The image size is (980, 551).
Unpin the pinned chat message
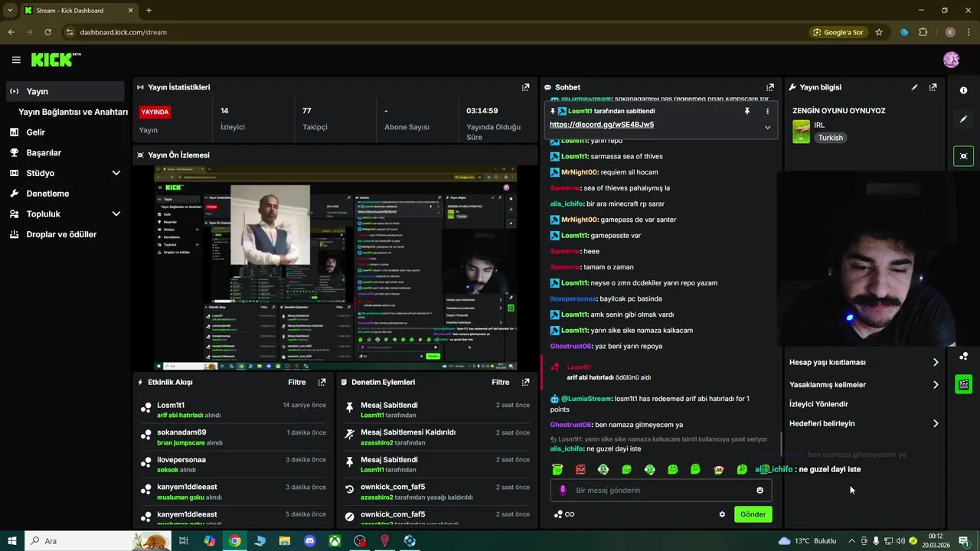click(747, 111)
